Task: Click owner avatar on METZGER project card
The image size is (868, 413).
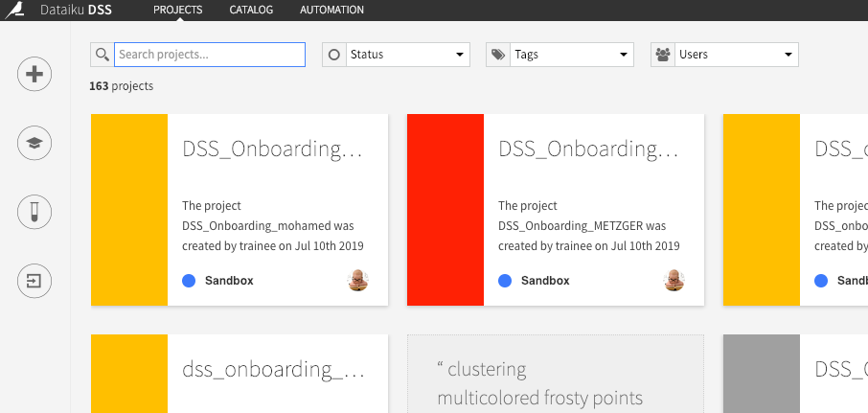Action: click(674, 281)
